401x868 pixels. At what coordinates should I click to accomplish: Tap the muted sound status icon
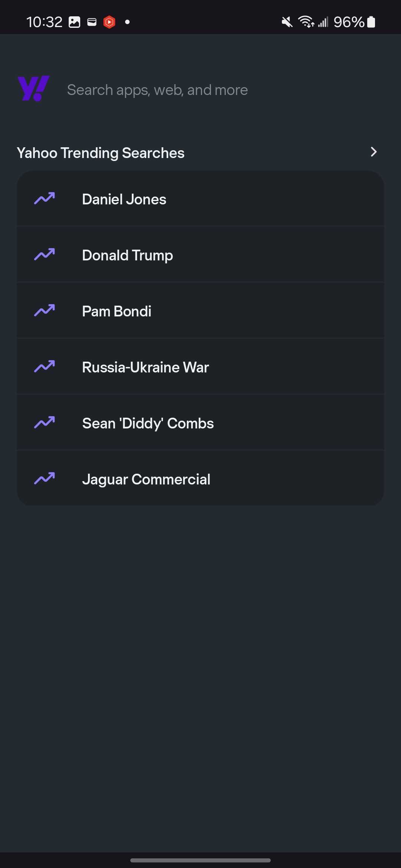tap(287, 22)
